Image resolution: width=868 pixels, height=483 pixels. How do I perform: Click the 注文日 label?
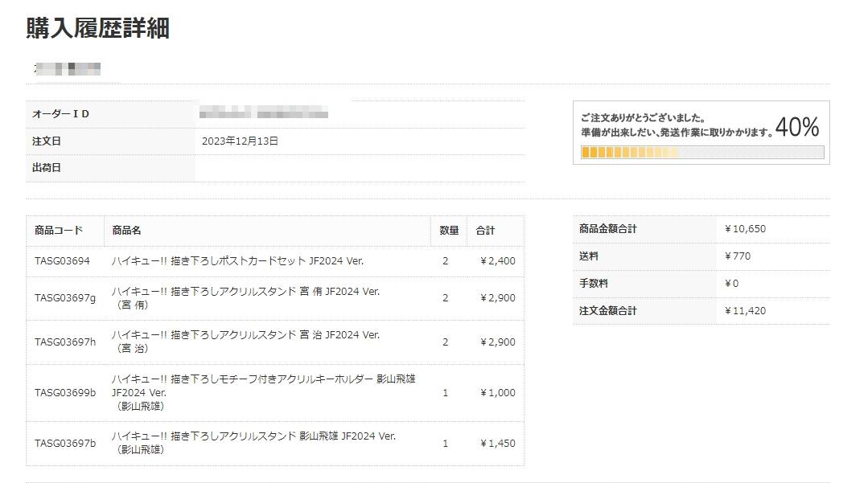click(47, 141)
